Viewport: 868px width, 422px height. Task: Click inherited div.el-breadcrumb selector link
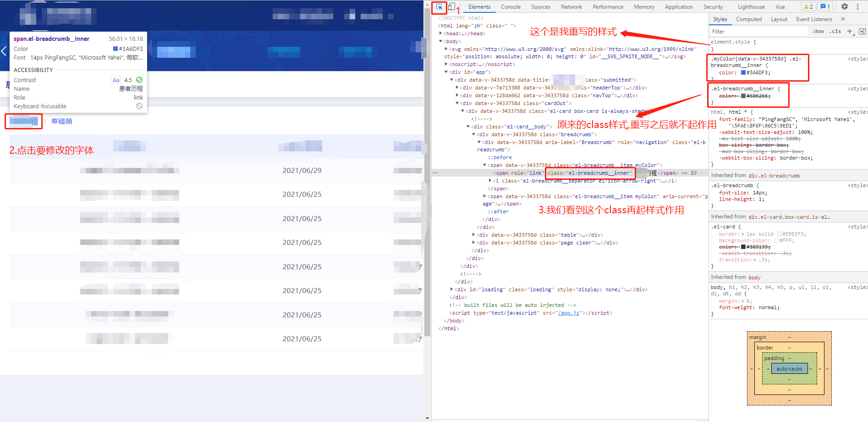[x=774, y=176]
